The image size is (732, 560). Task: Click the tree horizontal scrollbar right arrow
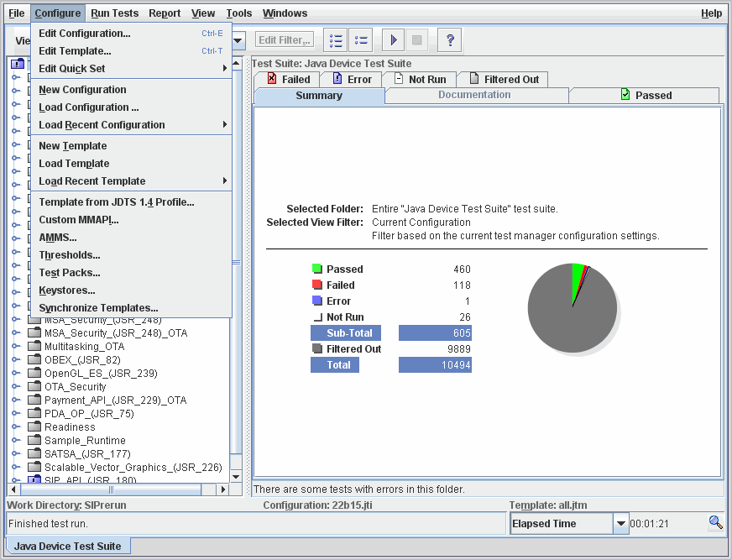[x=223, y=489]
